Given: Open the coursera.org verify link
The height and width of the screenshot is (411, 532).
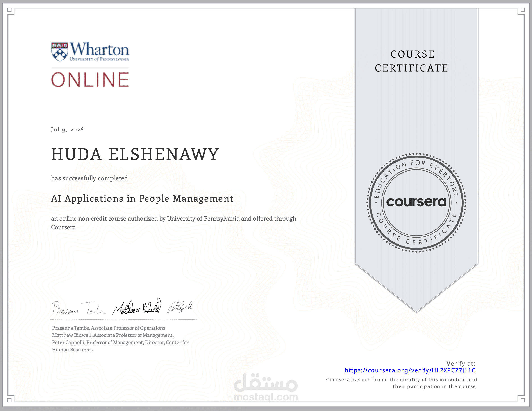Looking at the screenshot, I should [410, 370].
